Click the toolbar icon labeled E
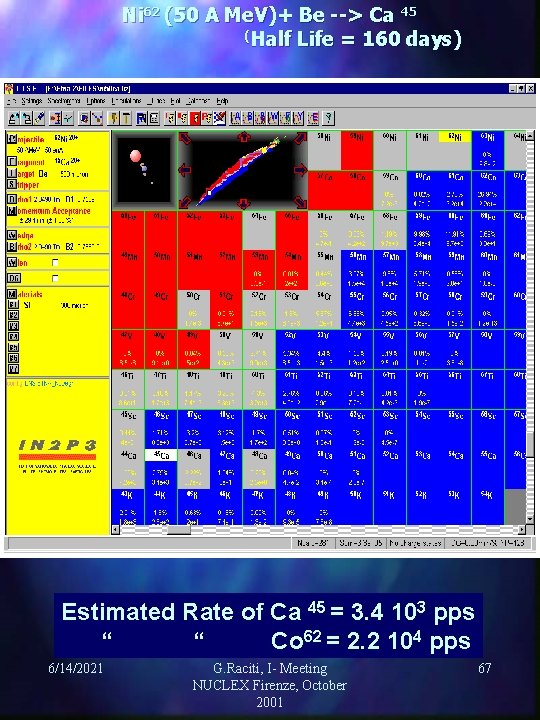This screenshot has height=720, width=540. [x=313, y=118]
